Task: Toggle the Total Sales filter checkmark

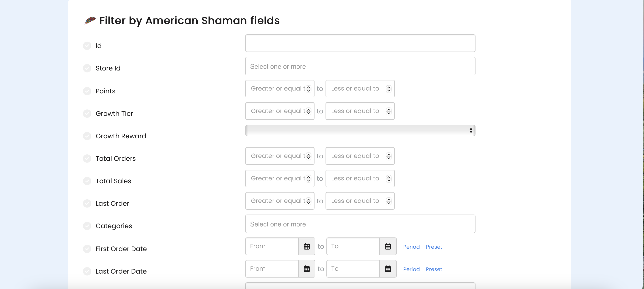Action: pos(87,181)
